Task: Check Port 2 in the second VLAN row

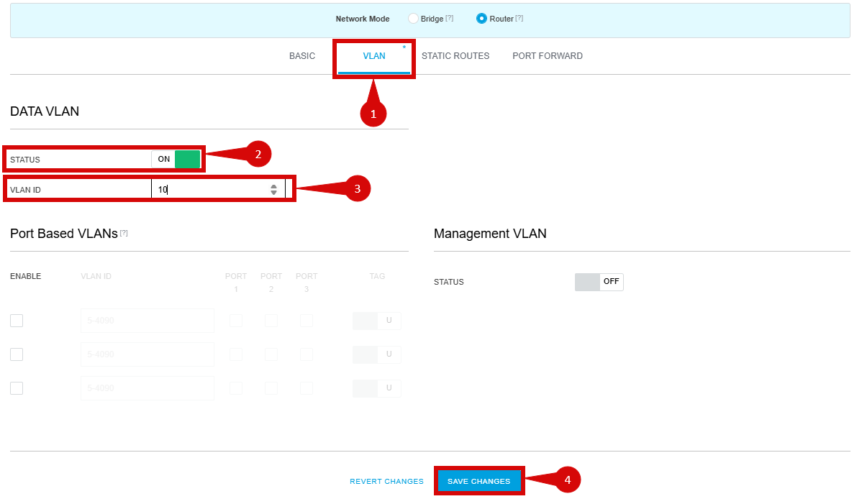Action: [271, 354]
